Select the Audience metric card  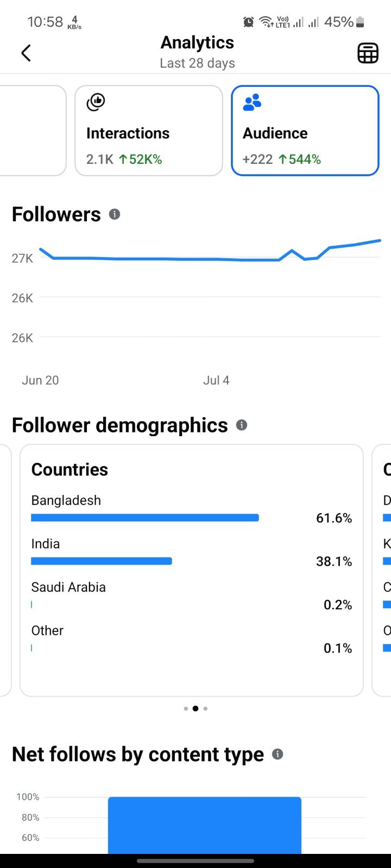tap(305, 131)
